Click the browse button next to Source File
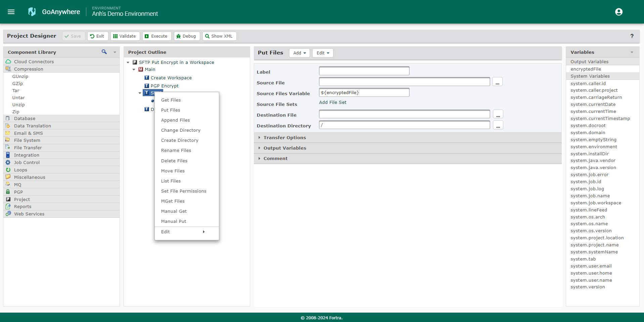The image size is (644, 322). (497, 82)
